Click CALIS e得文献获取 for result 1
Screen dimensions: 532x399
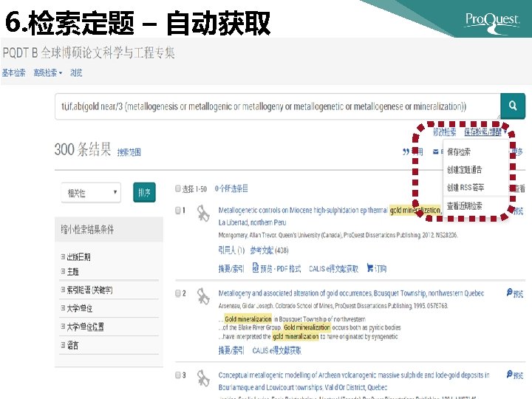(x=333, y=269)
